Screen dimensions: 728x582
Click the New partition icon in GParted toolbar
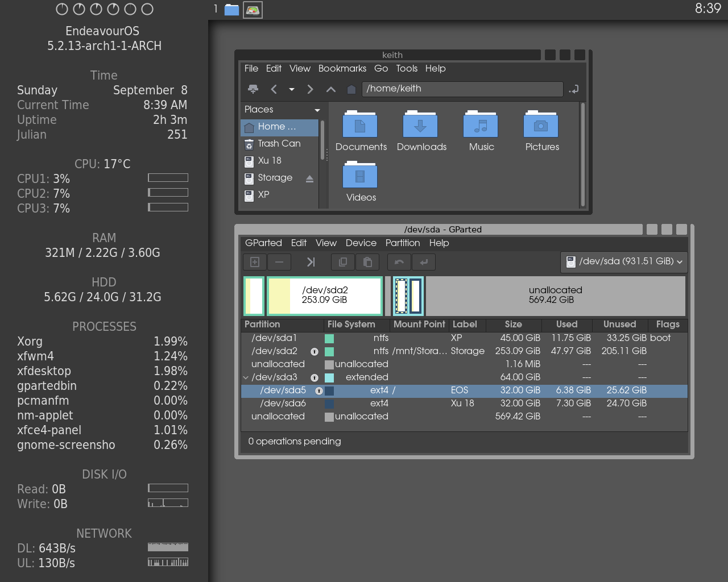tap(255, 262)
